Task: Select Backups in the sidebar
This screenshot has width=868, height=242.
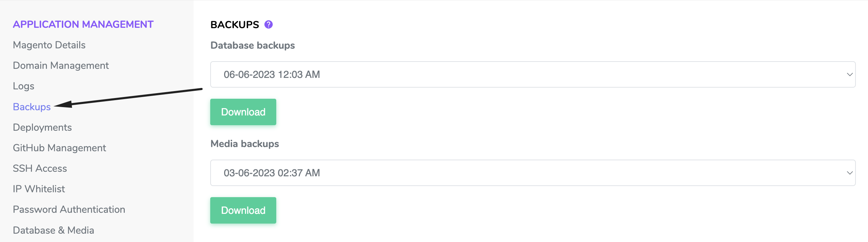Action: 32,107
